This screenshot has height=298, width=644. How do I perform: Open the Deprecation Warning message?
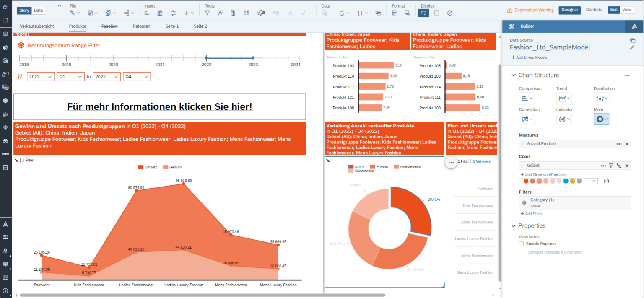click(x=530, y=10)
